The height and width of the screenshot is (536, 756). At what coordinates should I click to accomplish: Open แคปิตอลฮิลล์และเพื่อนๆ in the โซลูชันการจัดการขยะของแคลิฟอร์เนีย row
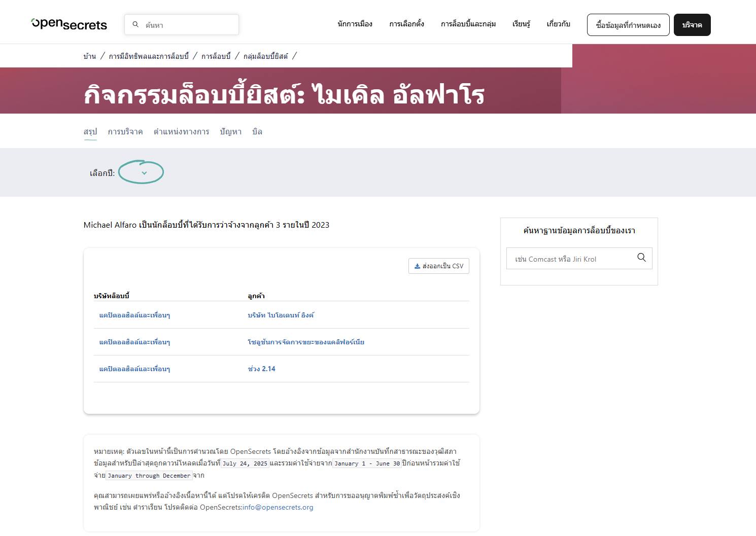[x=134, y=342]
